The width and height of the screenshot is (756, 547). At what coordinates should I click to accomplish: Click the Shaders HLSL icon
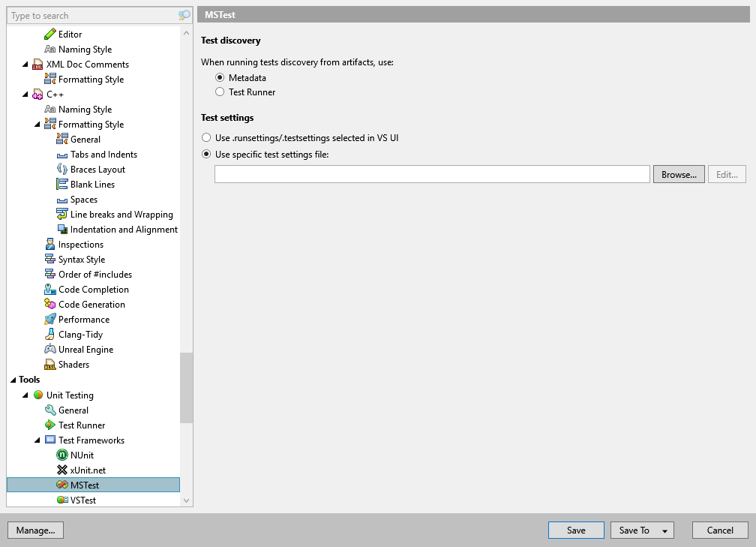tap(50, 365)
